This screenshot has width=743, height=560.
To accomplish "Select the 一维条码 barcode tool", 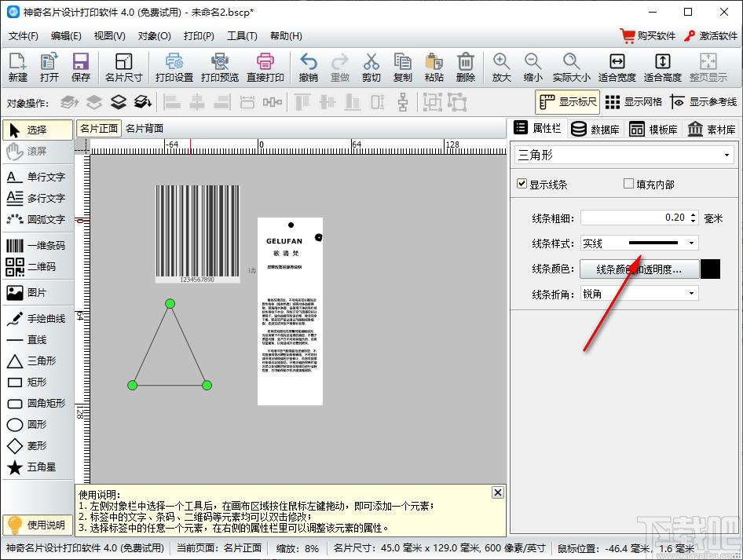I will [37, 246].
